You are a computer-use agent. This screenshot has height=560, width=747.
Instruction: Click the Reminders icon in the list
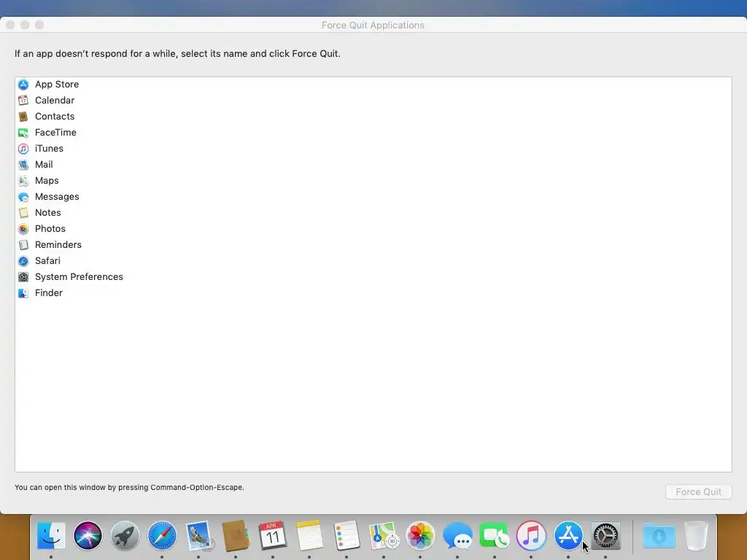click(x=23, y=245)
